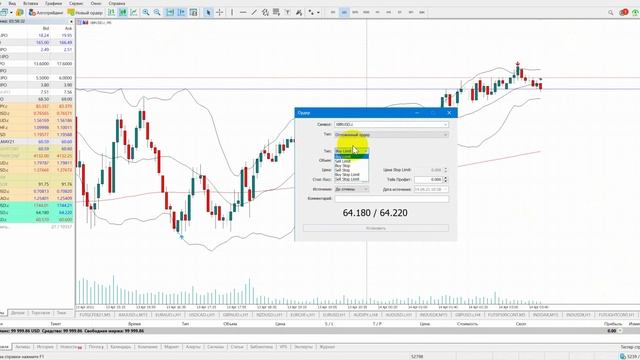Switch to the AUDJPY,H4 chart tab
This screenshot has height=360, width=640.
click(x=365, y=315)
